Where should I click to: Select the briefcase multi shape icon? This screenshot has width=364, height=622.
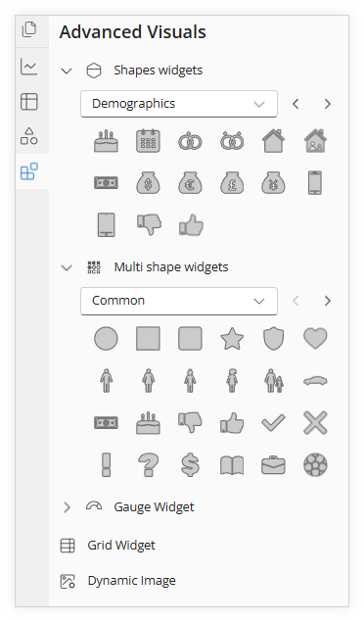pos(273,465)
